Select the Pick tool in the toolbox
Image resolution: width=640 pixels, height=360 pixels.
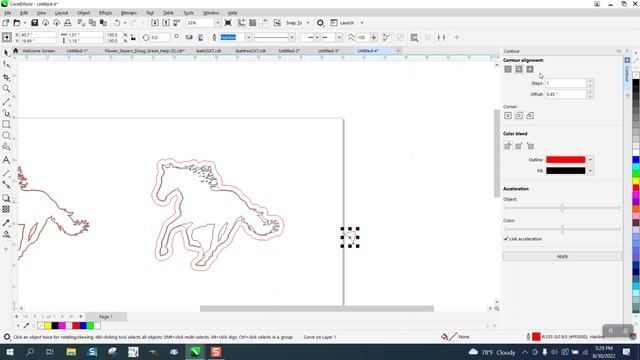click(6, 53)
